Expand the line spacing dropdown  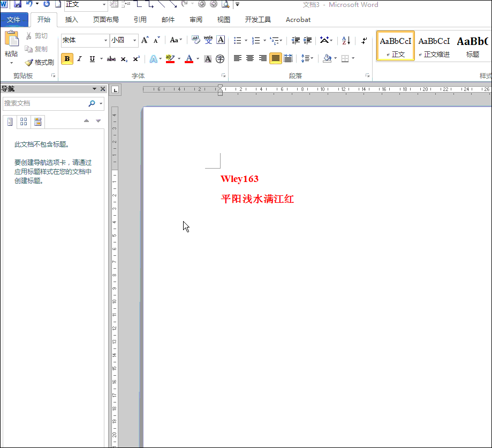[x=312, y=58]
